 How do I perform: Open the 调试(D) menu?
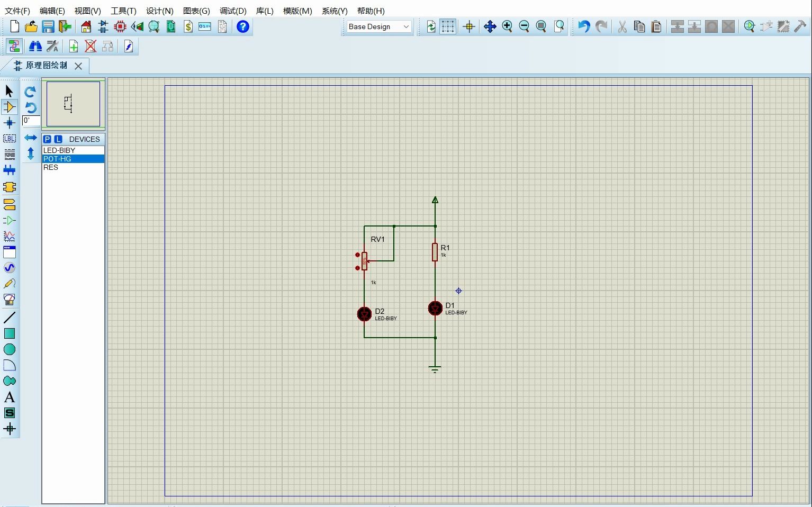pyautogui.click(x=233, y=11)
